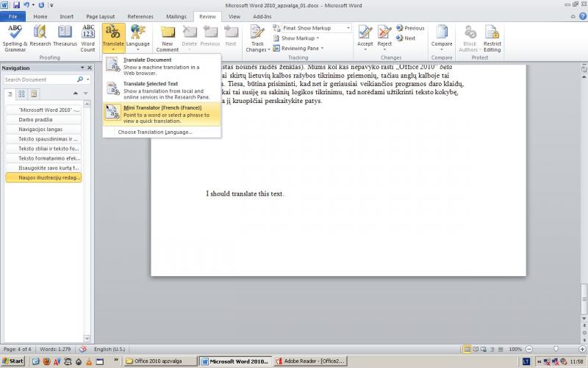Screen dimensions: 588x368
Task: Go to Previous comment
Action: (x=210, y=36)
